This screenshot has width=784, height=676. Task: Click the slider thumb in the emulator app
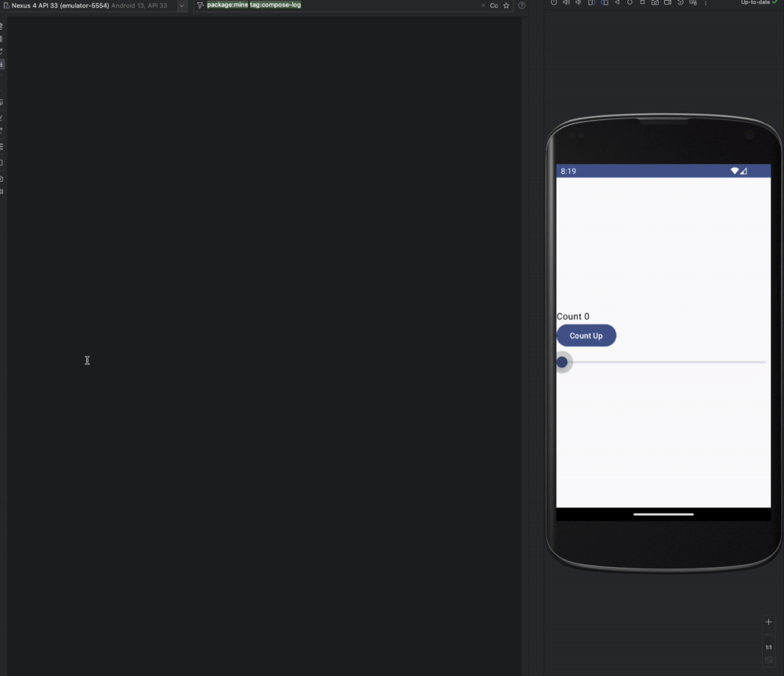(562, 362)
